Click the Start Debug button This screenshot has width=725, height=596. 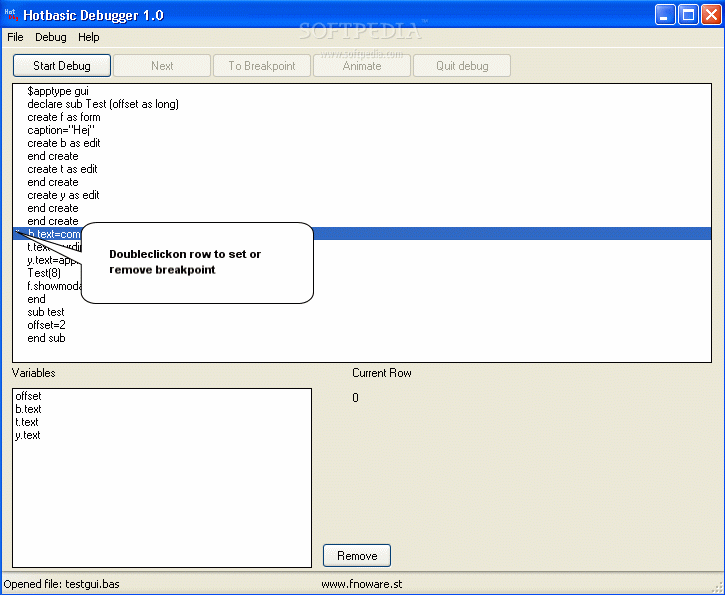[62, 66]
